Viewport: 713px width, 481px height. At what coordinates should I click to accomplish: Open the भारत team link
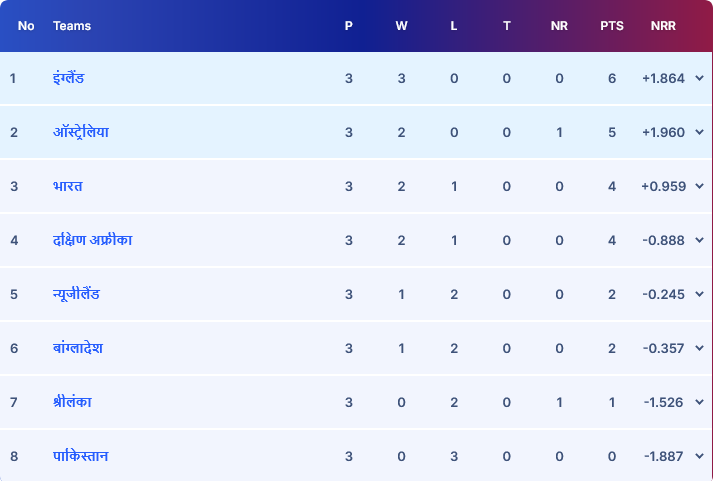(68, 186)
